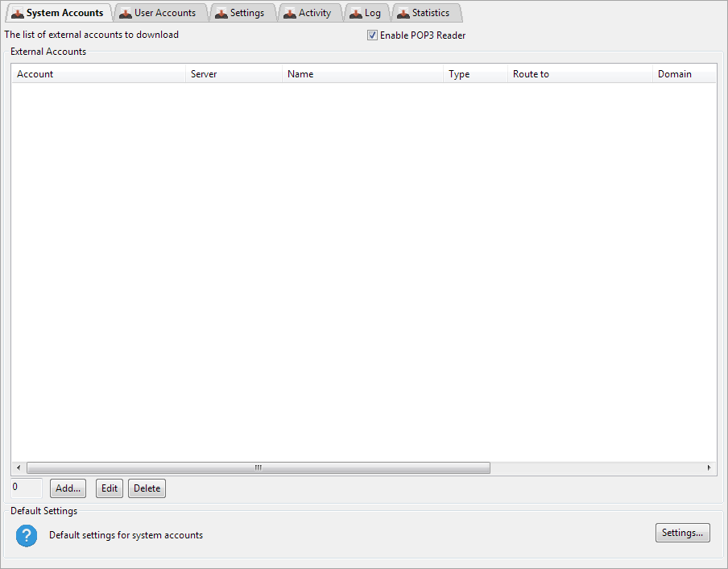Click the horizontal scrollbar right arrow
The image size is (728, 569).
(x=709, y=467)
